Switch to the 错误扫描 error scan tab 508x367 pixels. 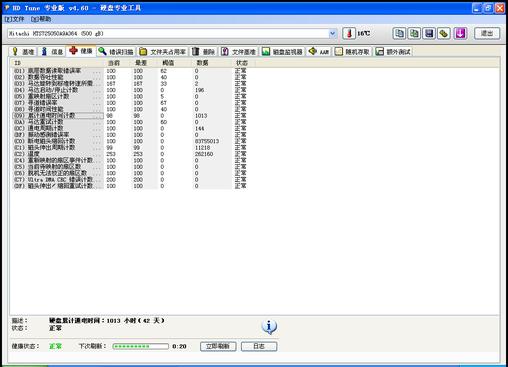[x=116, y=52]
